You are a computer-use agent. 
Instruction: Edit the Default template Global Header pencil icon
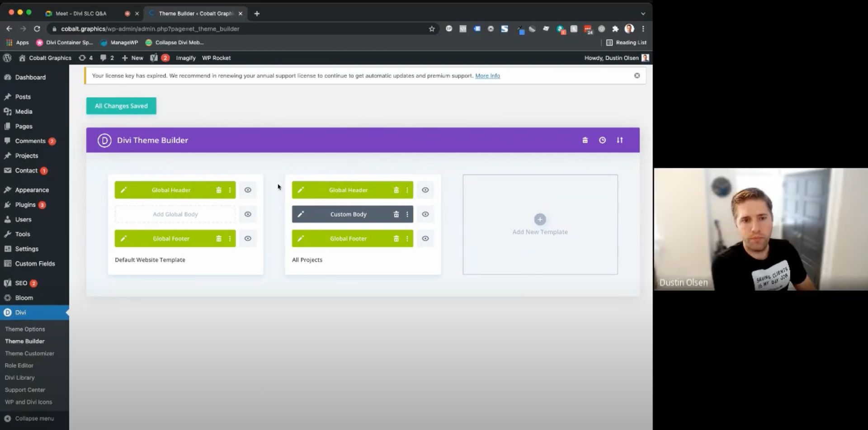[123, 190]
